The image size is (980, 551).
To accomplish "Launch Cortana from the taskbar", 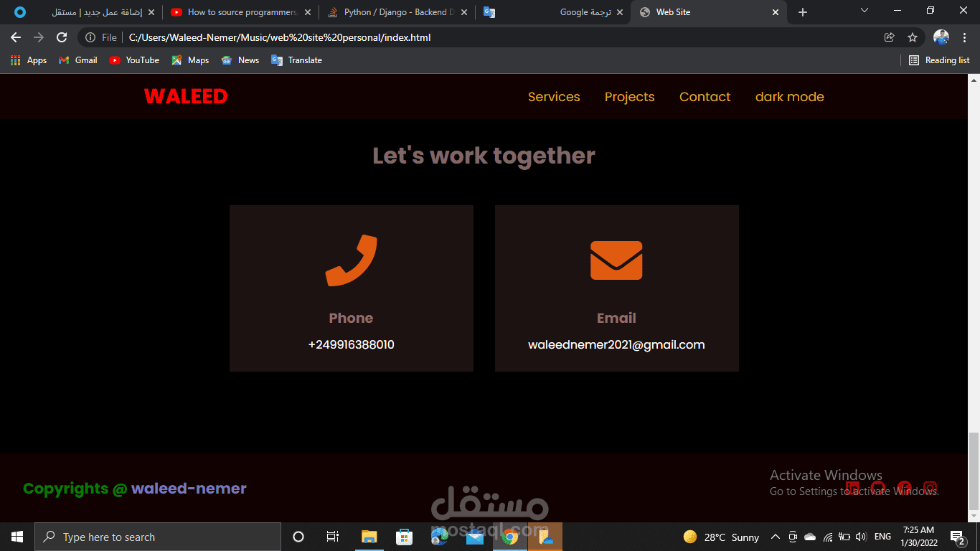I will point(298,537).
